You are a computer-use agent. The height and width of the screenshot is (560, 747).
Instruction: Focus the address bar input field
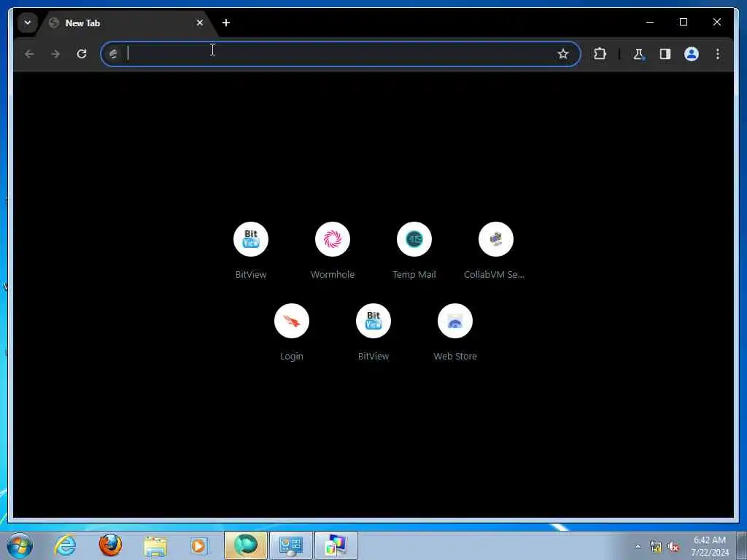click(341, 54)
